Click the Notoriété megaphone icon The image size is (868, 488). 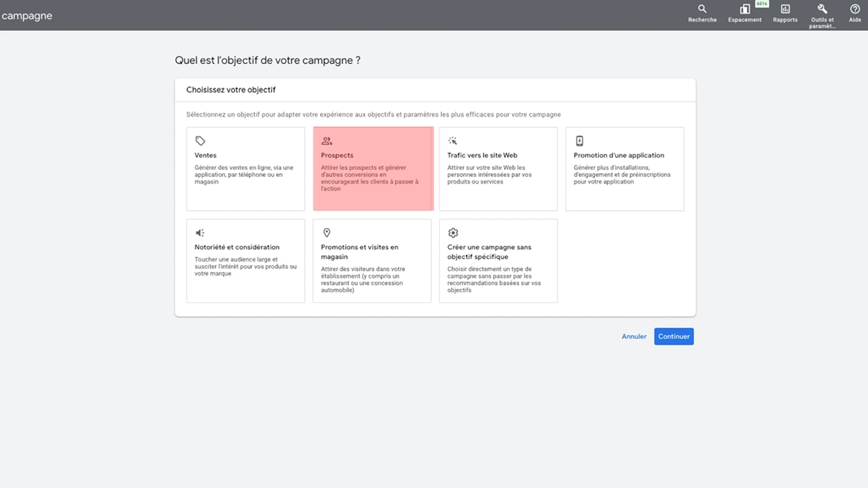pos(200,233)
